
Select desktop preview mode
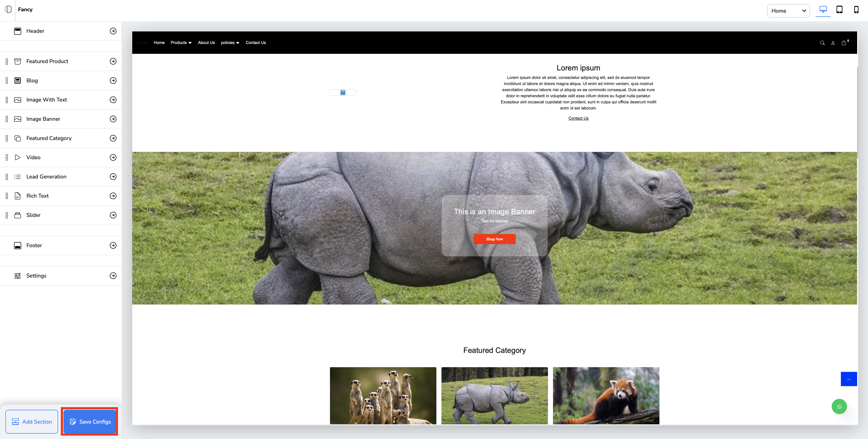(x=823, y=9)
